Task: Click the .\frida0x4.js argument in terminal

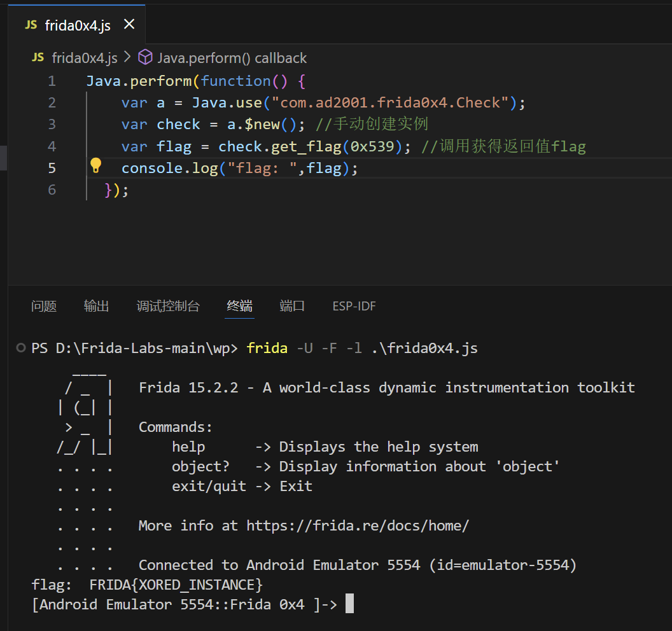Action: click(x=424, y=349)
